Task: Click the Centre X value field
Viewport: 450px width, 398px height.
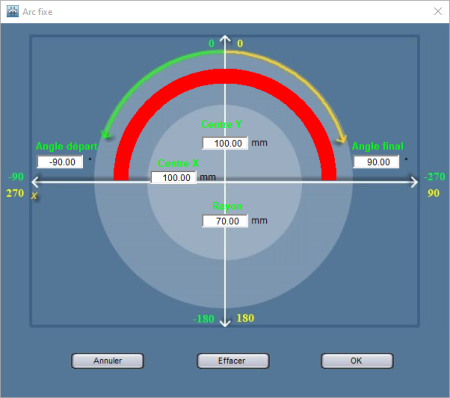Action: 174,177
